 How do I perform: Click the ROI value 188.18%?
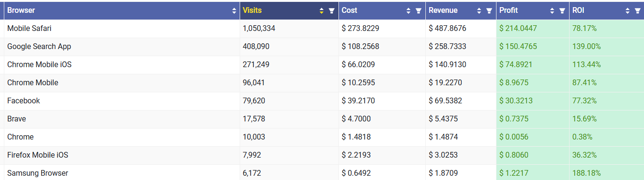point(587,173)
